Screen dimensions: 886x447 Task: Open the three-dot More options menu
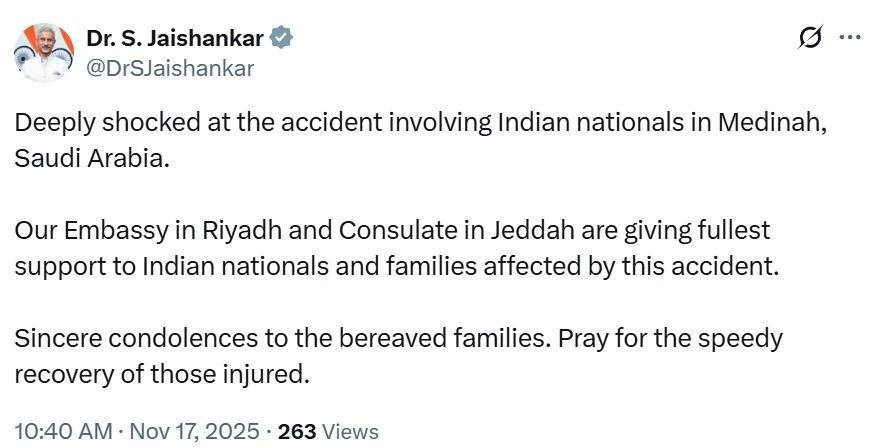850,38
